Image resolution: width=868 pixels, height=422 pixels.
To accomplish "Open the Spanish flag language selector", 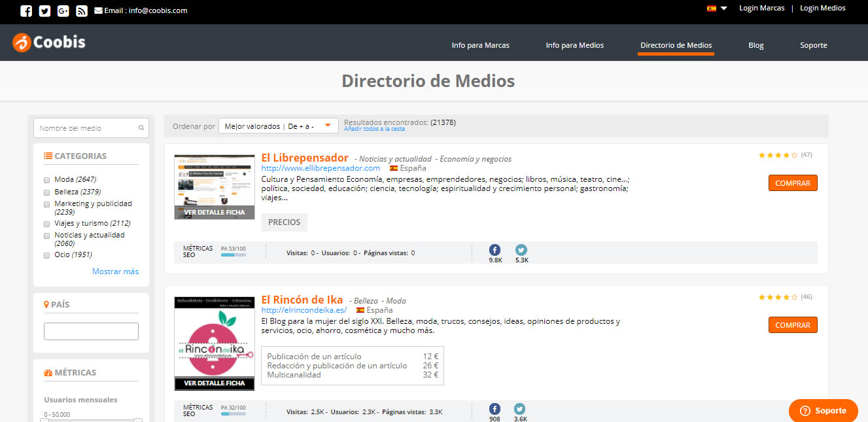I will point(716,9).
